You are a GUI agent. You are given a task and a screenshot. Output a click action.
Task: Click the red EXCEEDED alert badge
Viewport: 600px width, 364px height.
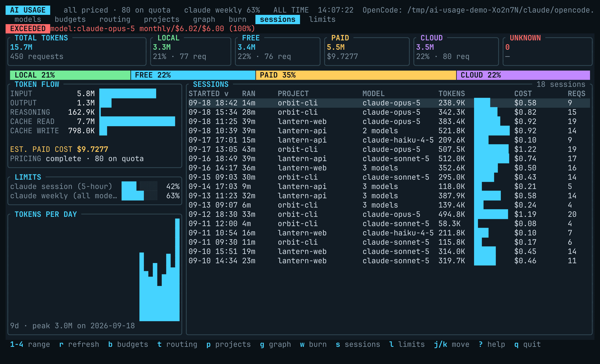click(28, 29)
